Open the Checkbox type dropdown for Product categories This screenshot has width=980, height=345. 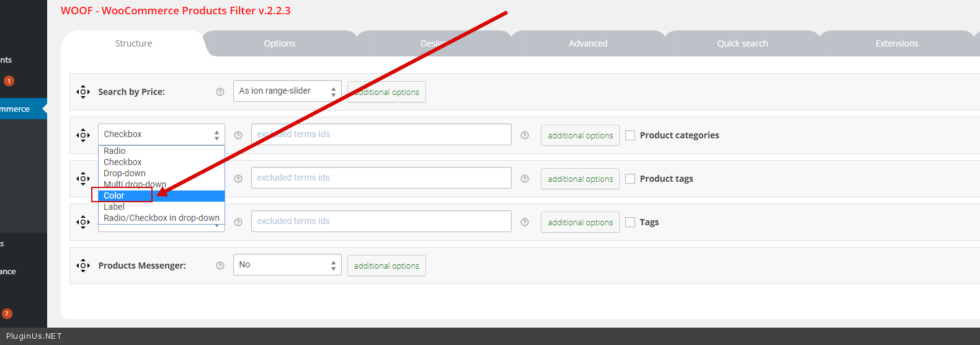161,134
